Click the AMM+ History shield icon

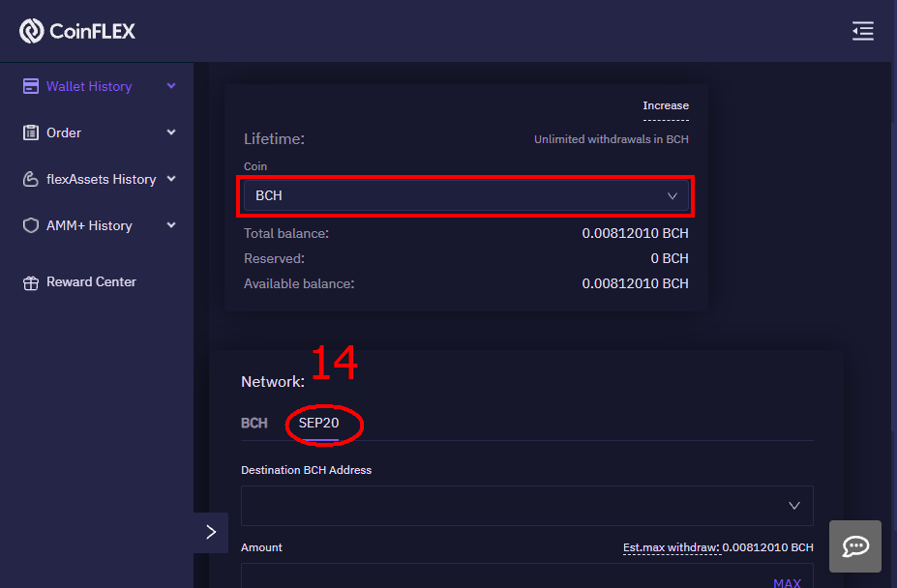coord(31,225)
